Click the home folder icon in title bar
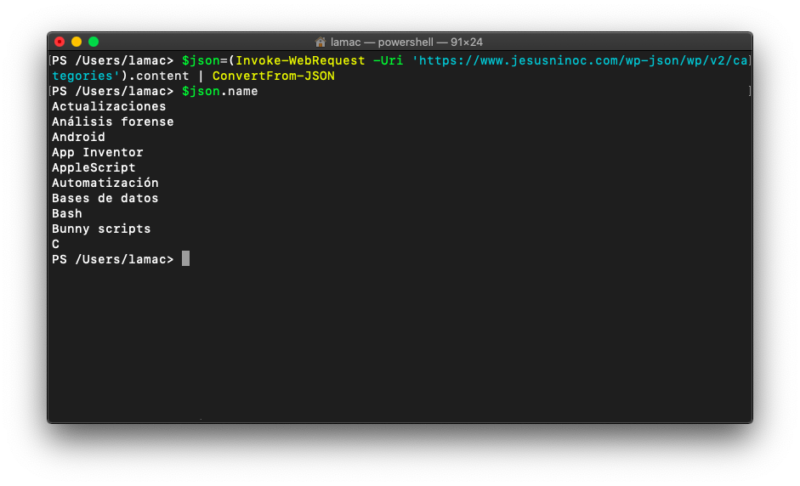The height and width of the screenshot is (486, 800). (320, 42)
